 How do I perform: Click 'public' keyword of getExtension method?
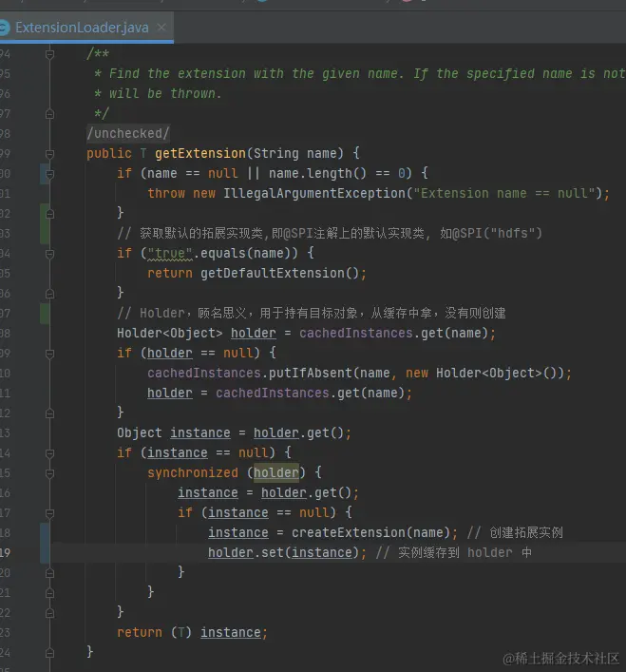[109, 153]
